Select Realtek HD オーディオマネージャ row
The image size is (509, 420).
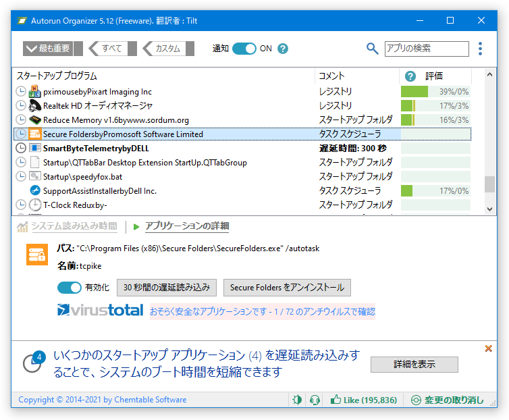point(242,105)
